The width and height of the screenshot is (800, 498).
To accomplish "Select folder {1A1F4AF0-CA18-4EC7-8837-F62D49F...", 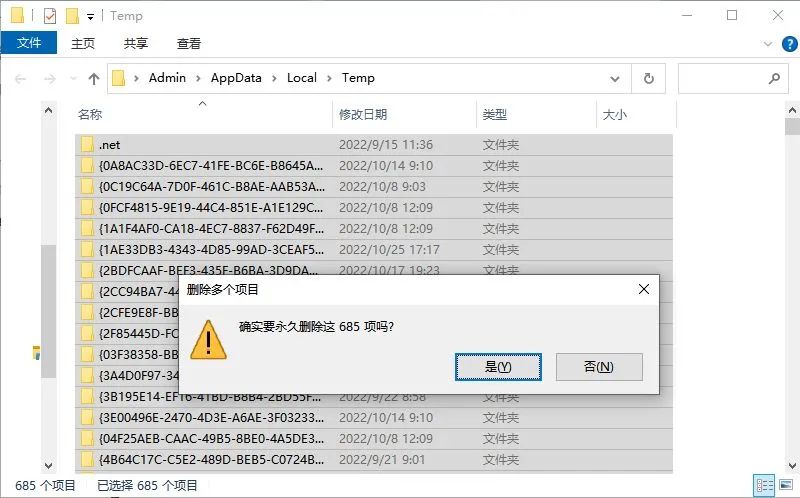I will click(x=374, y=229).
